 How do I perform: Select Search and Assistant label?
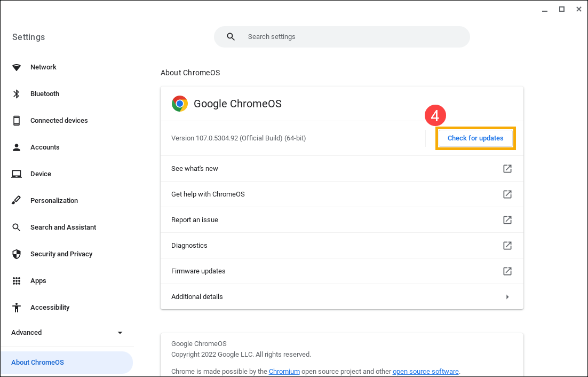click(63, 227)
